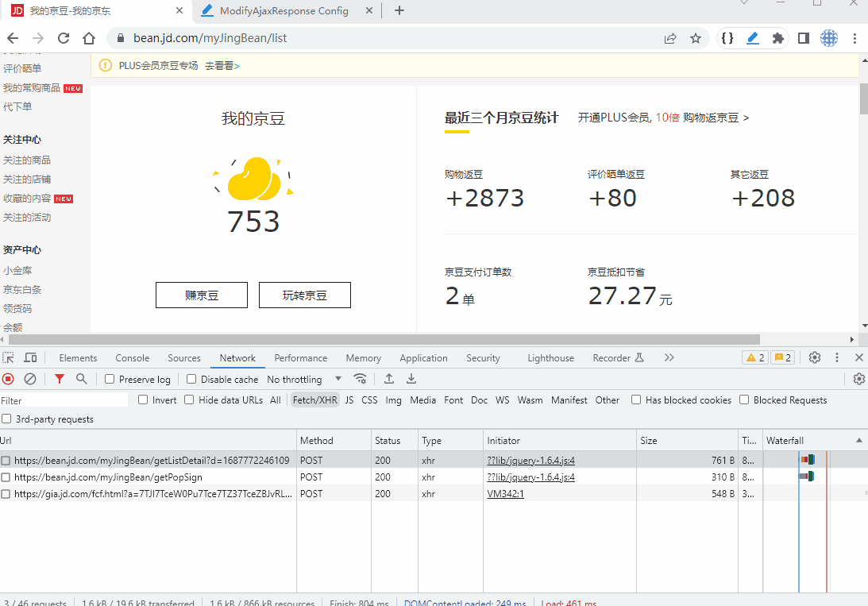Open the VM342:1 initiator link
This screenshot has width=868, height=606.
tap(505, 494)
